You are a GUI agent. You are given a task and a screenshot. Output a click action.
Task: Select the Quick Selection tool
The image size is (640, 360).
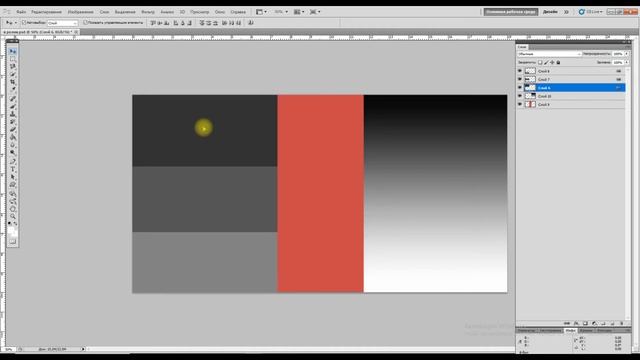click(x=13, y=75)
